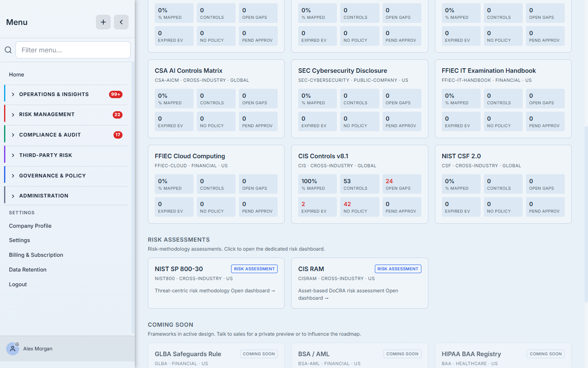Open the NIST CSF 2.0 framework card

point(503,184)
